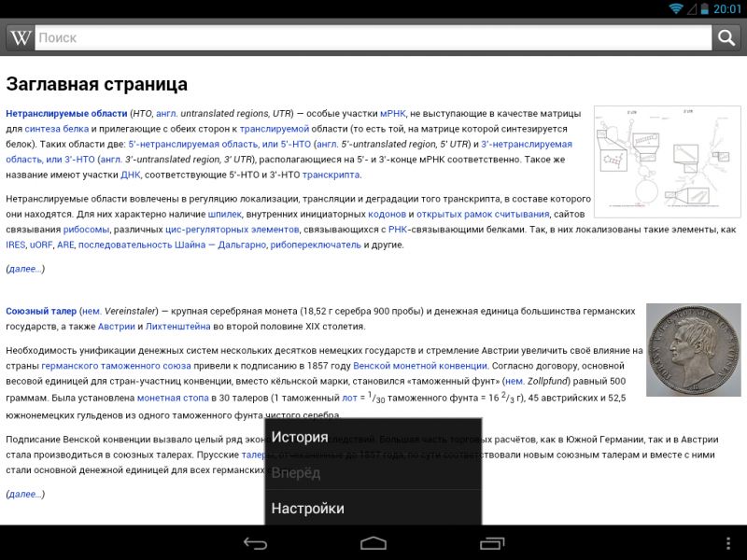
Task: Open the "Союзный талер" article link
Action: (x=41, y=311)
